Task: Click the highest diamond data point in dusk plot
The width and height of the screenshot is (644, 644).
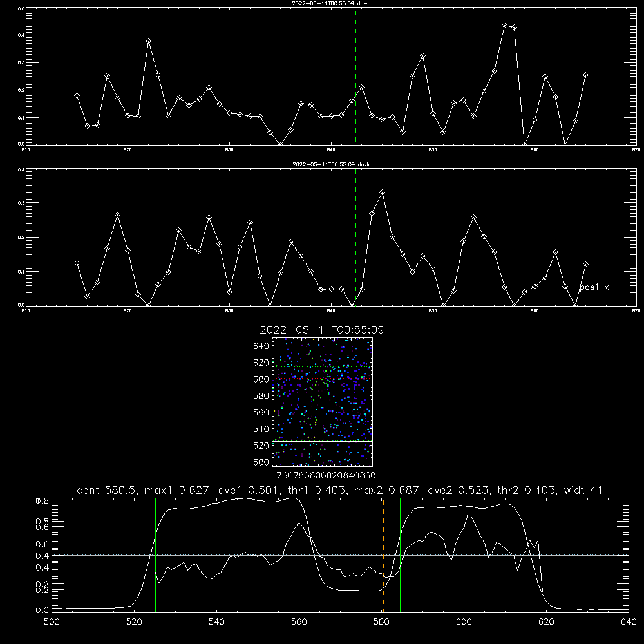Action: (383, 192)
